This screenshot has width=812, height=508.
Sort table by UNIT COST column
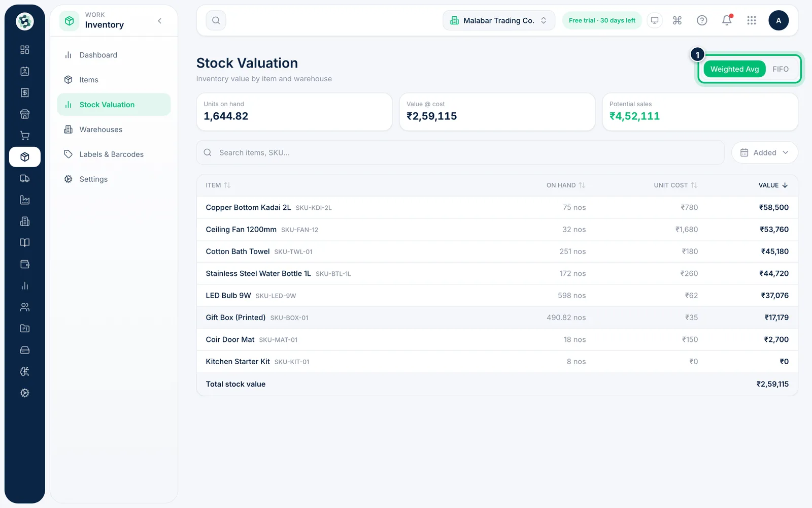point(675,185)
